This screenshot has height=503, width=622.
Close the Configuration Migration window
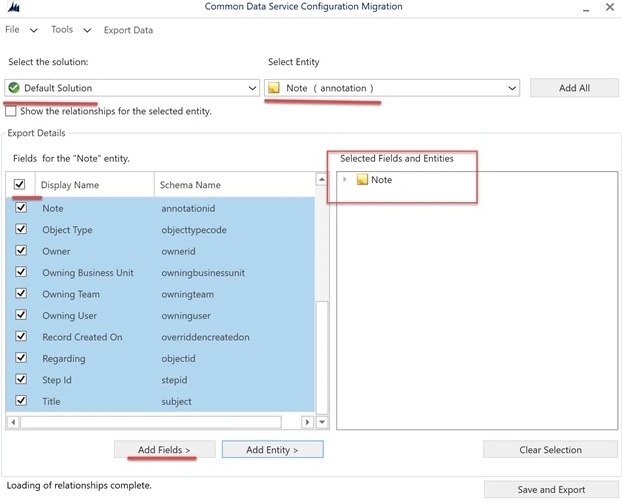click(610, 7)
